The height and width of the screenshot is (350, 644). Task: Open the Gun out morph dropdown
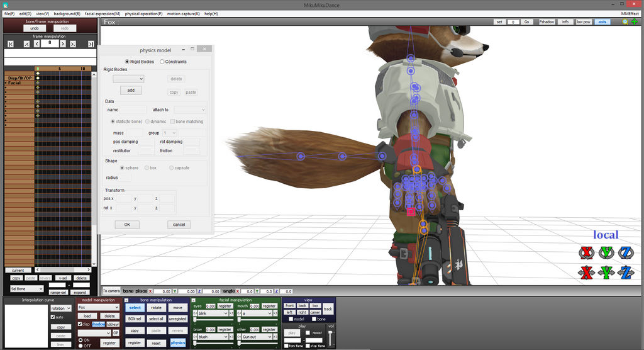coord(257,337)
